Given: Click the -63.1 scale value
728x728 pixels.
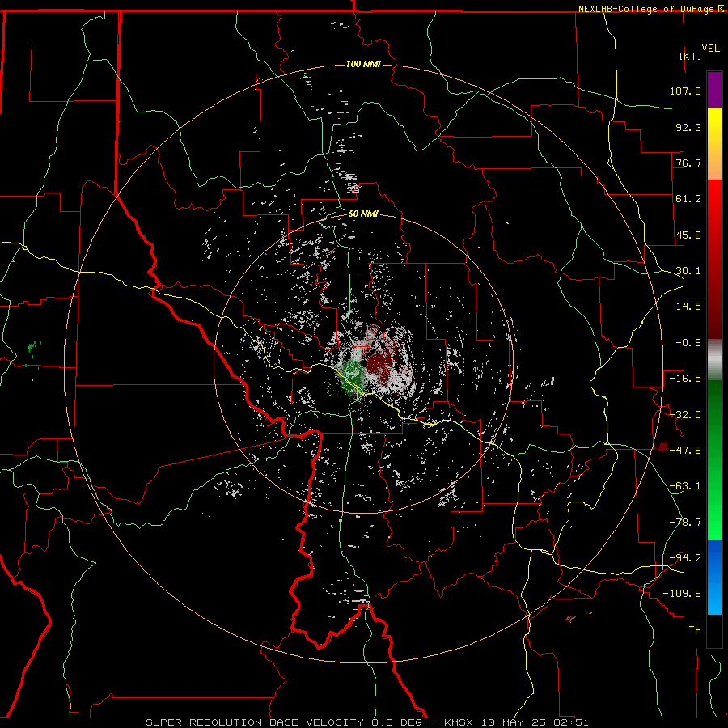Looking at the screenshot, I should tap(685, 486).
